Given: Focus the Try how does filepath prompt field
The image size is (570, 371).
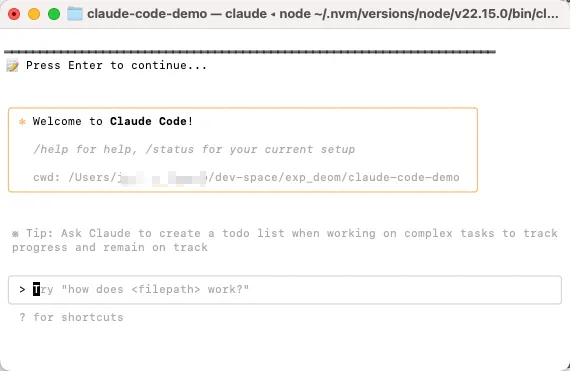Looking at the screenshot, I should click(285, 290).
